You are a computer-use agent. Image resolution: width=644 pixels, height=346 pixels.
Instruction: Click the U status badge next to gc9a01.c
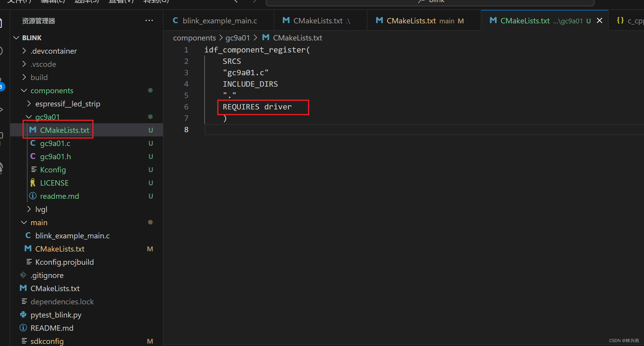151,143
